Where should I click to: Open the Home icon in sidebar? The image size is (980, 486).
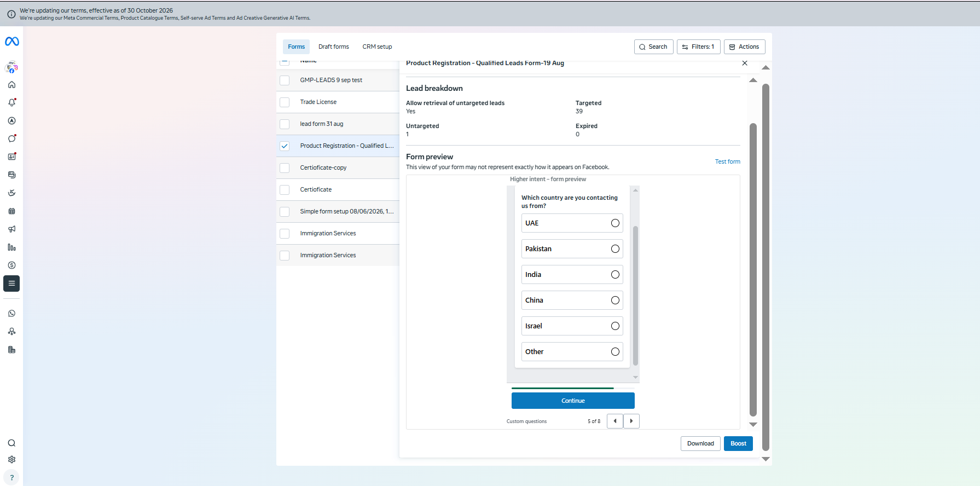coord(11,85)
